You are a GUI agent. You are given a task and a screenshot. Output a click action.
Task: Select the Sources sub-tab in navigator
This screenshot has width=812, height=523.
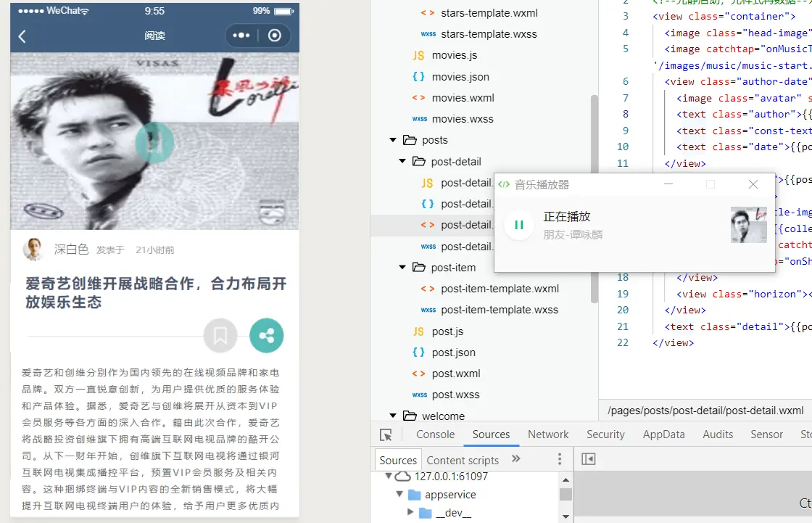pos(398,461)
